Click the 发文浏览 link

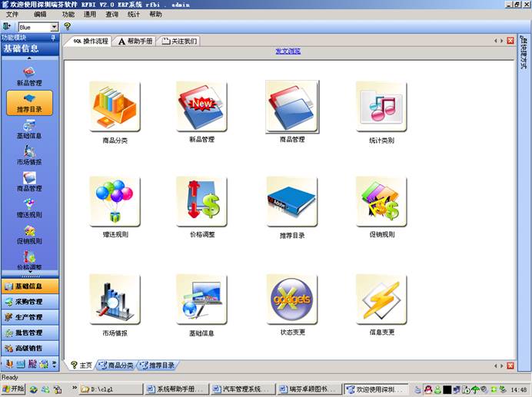[x=288, y=51]
